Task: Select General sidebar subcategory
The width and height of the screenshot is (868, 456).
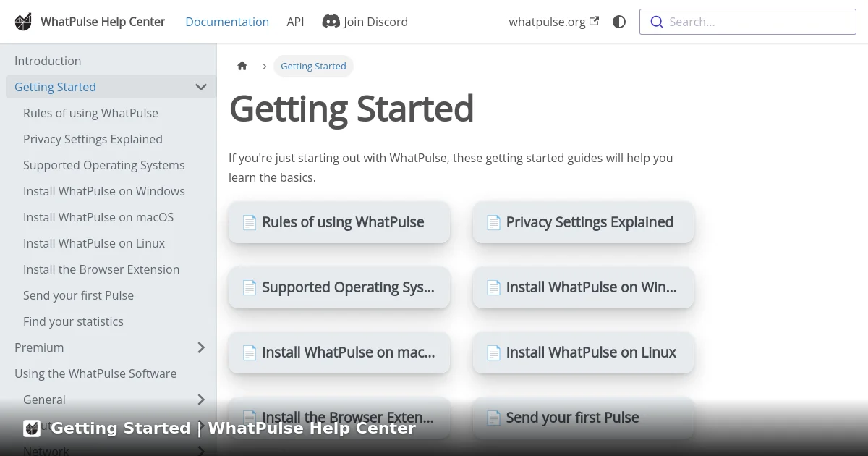Action: pos(44,400)
